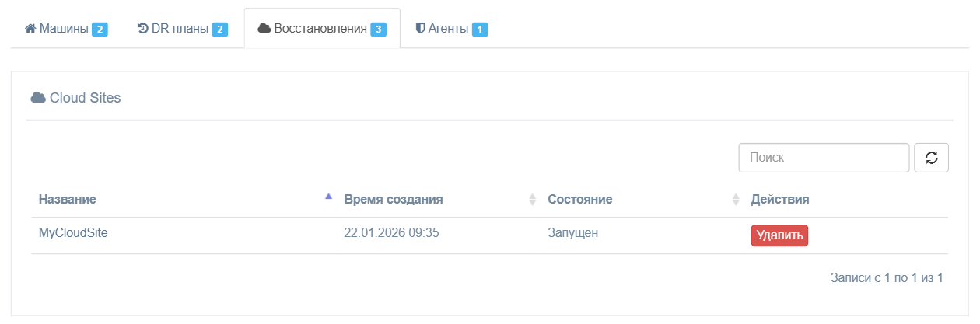Click the history icon on DR планы tab
The image size is (980, 324).
pos(142,29)
